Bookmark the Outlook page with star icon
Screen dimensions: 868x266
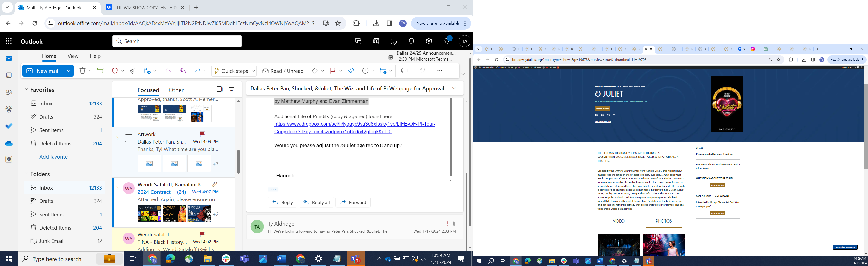[338, 23]
